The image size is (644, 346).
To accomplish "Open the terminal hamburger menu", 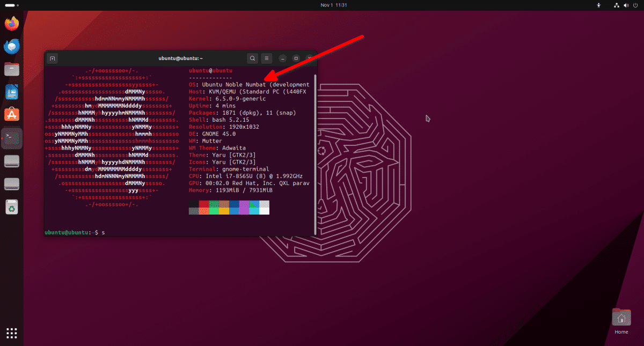I will (x=267, y=58).
